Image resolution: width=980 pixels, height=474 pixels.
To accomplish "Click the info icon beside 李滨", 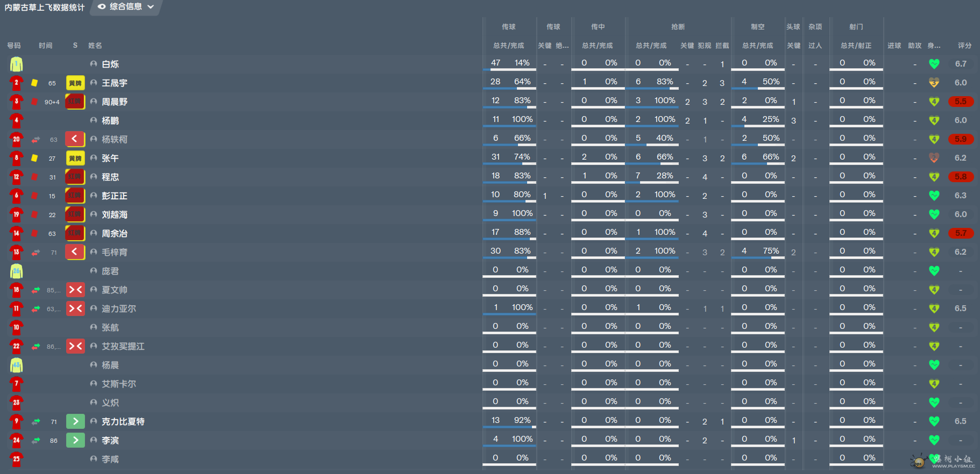I will pos(94,440).
